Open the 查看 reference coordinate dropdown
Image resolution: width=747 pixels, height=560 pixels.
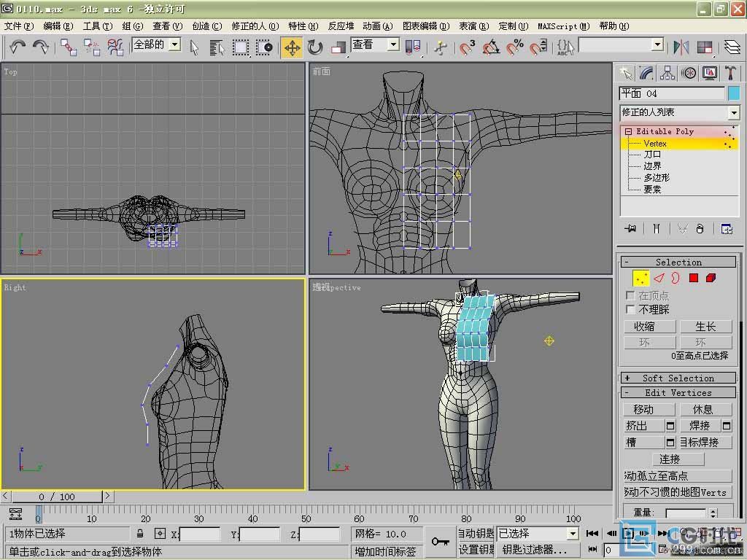point(393,44)
